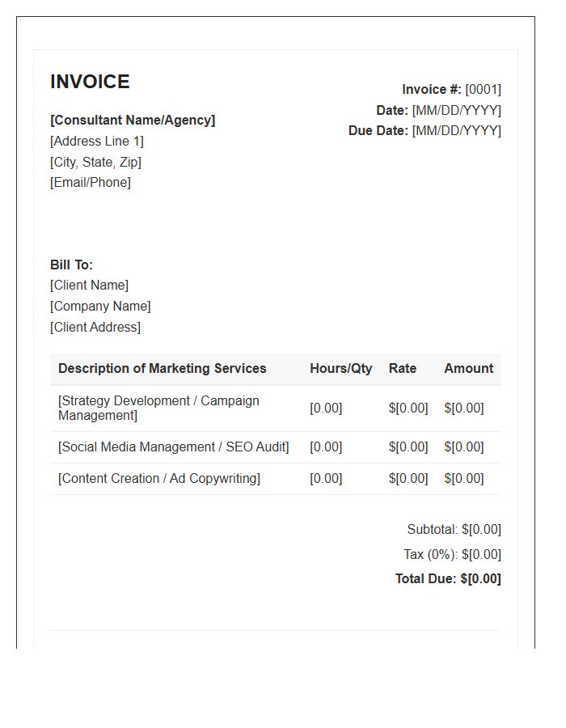Click the Bill To: label

[71, 265]
